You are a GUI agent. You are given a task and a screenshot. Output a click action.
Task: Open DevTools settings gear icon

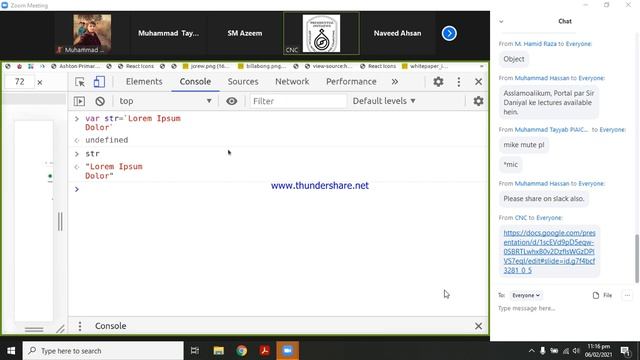coord(438,82)
